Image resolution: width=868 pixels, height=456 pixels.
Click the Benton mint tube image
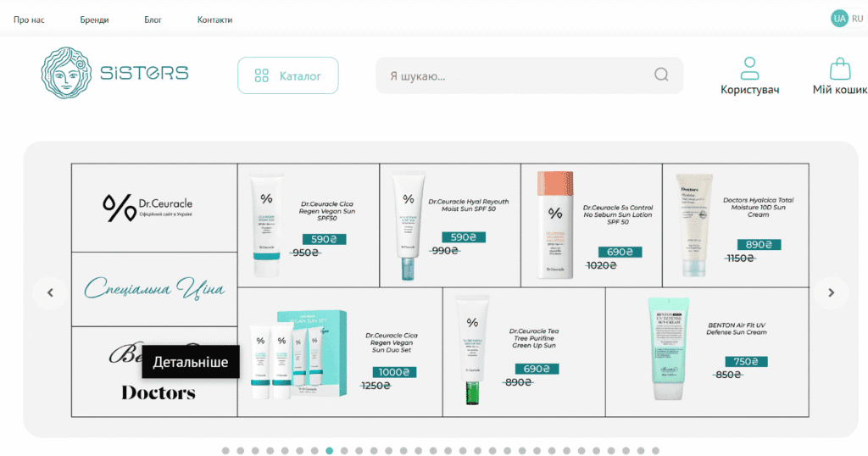pos(669,348)
